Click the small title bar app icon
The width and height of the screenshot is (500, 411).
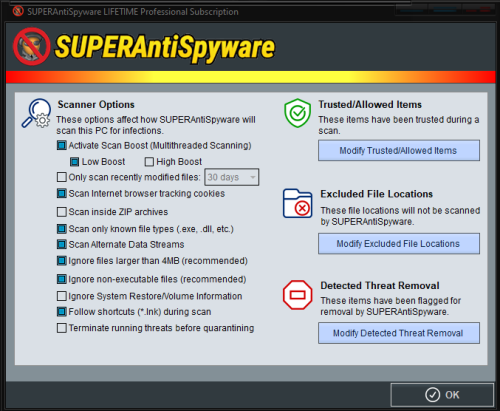pyautogui.click(x=18, y=11)
